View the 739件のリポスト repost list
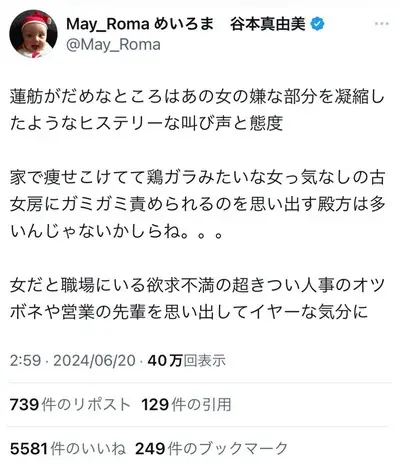Image resolution: width=400 pixels, height=468 pixels. (x=70, y=405)
